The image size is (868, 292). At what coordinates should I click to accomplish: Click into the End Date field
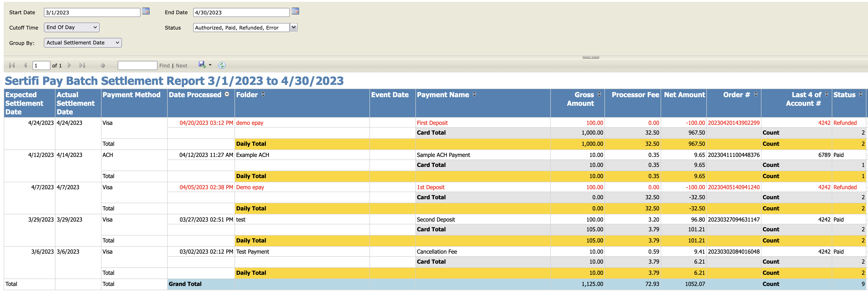coord(241,13)
